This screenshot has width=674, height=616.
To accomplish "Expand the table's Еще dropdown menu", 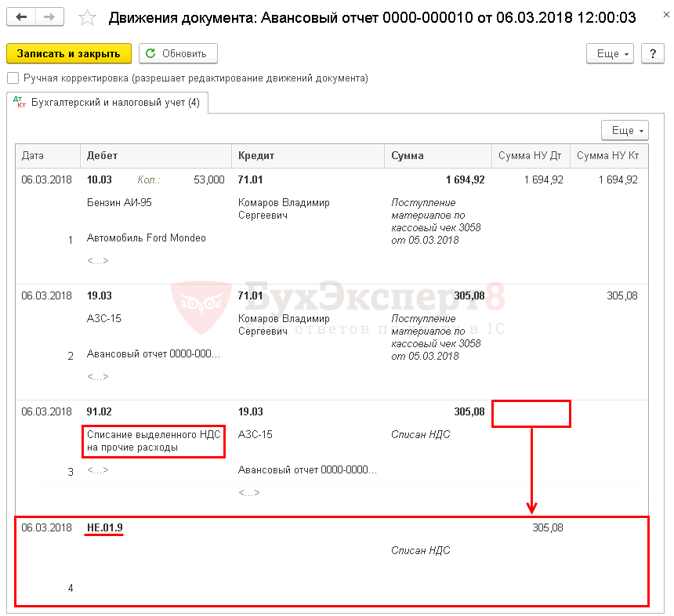I will click(x=624, y=130).
